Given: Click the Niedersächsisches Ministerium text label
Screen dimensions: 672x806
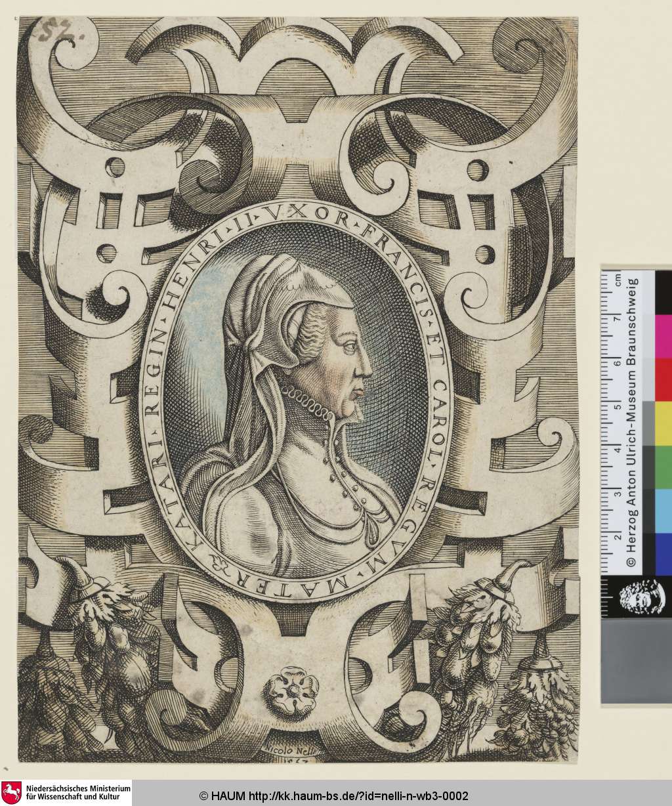Looking at the screenshot, I should pyautogui.click(x=77, y=793).
